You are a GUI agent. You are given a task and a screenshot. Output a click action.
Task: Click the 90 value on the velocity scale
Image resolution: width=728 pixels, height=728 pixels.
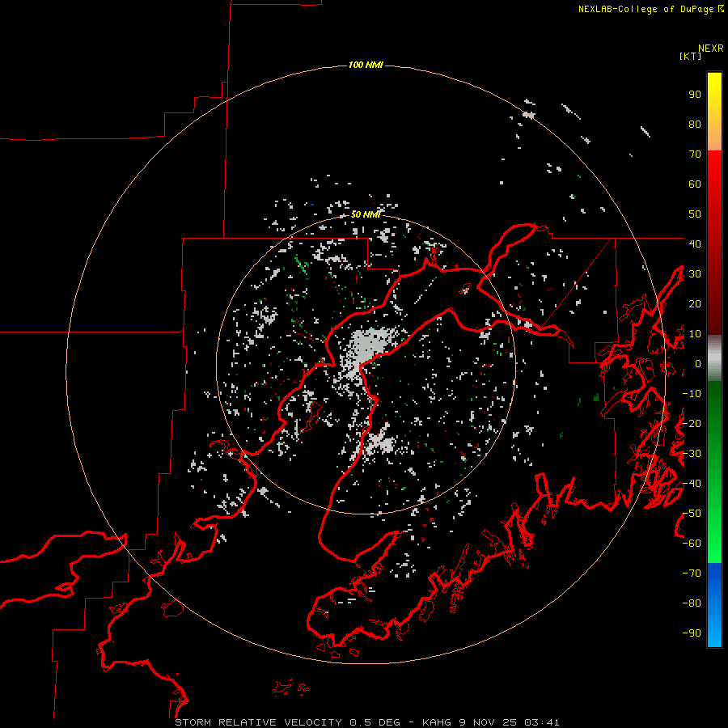point(695,95)
